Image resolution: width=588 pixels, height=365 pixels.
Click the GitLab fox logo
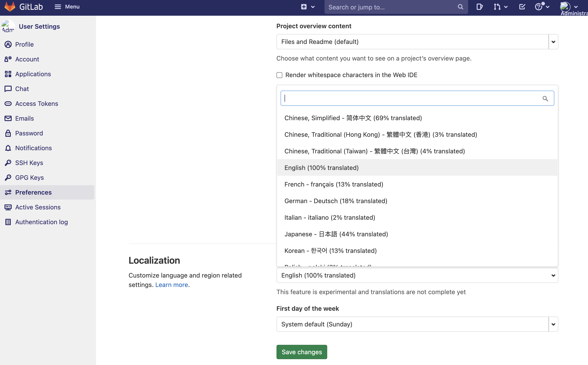(10, 7)
